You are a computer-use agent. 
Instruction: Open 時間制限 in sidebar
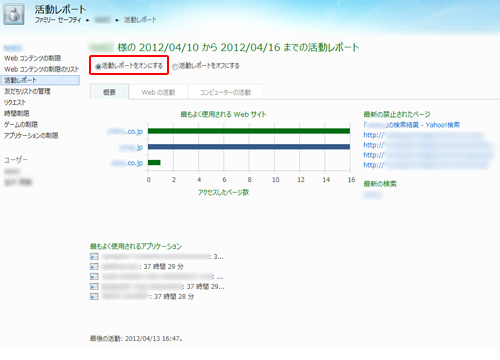click(17, 113)
